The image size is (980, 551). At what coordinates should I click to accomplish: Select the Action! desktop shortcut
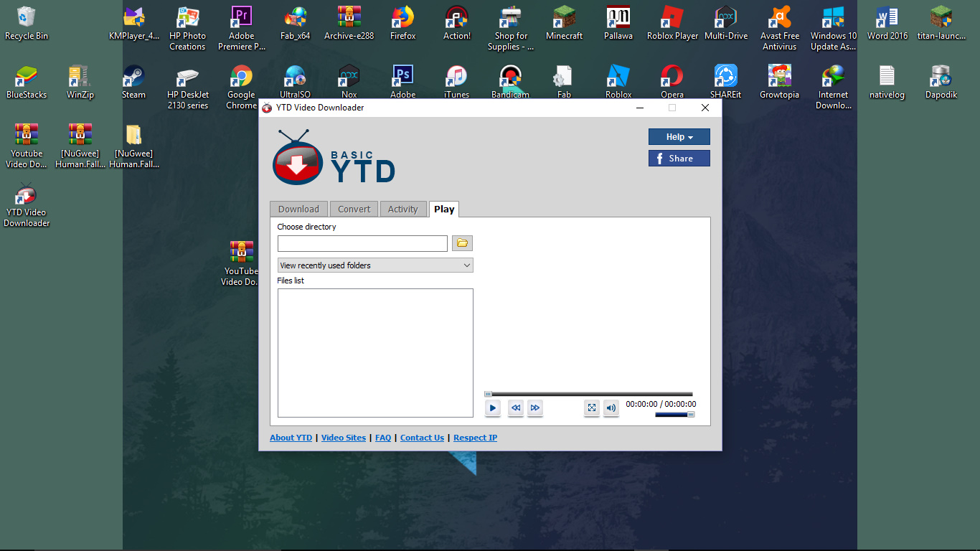click(457, 24)
